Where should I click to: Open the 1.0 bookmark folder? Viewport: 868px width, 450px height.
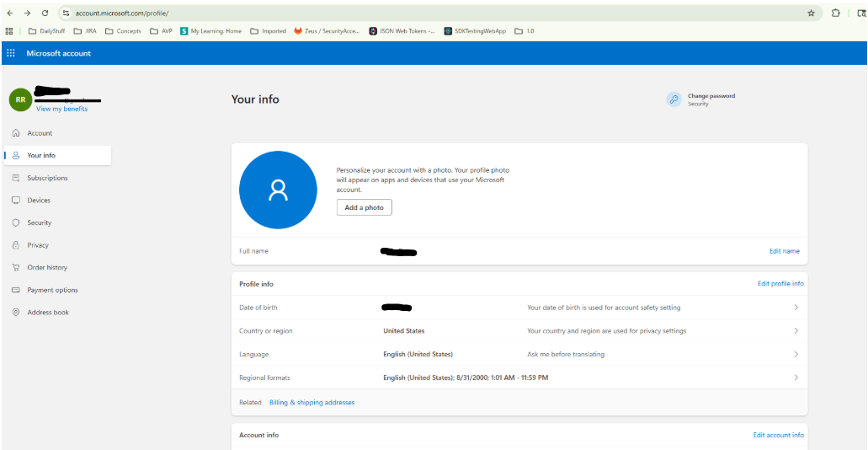point(525,31)
